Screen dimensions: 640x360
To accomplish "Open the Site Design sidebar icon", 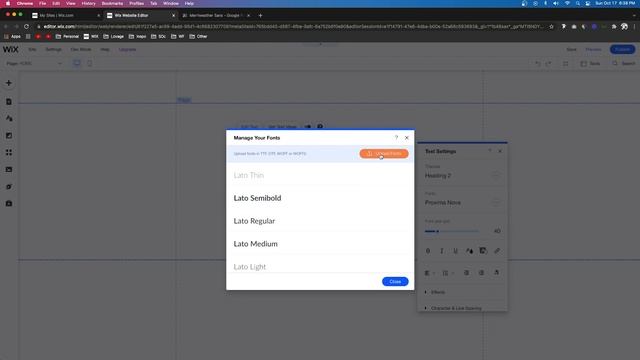I will pos(9,118).
